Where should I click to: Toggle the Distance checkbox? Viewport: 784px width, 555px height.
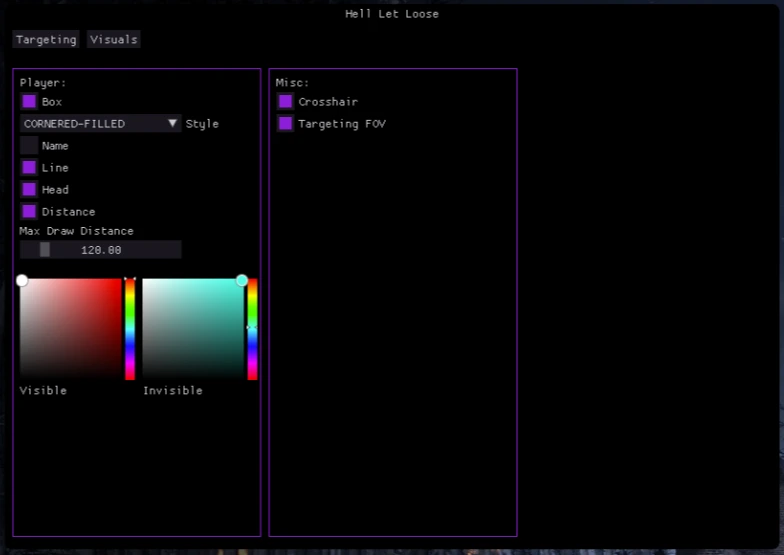coord(29,212)
